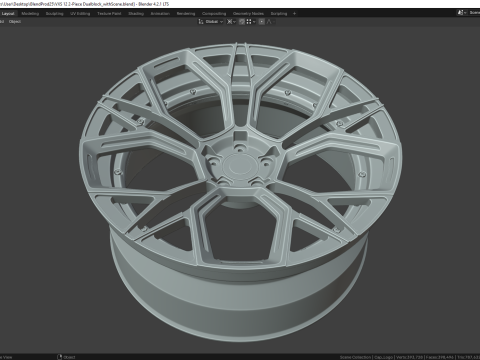
Task: Toggle the Snap magnet icon
Action: tap(242, 22)
